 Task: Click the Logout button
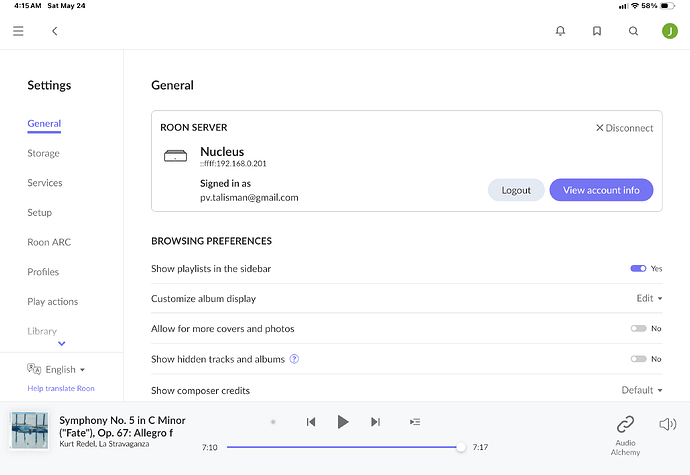point(516,190)
